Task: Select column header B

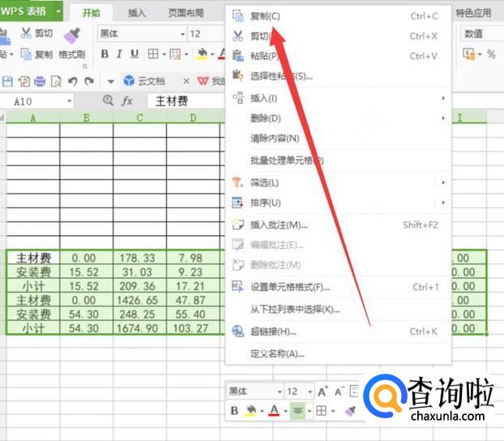Action: [87, 118]
